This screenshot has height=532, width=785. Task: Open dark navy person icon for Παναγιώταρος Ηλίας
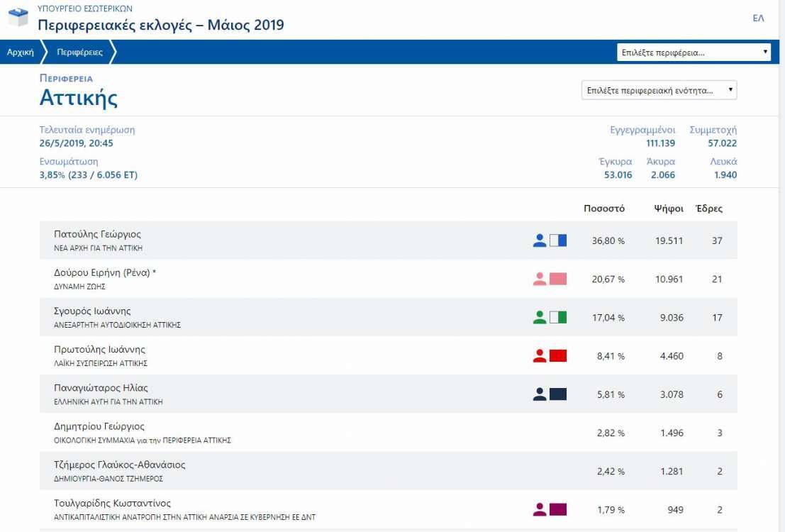point(540,394)
